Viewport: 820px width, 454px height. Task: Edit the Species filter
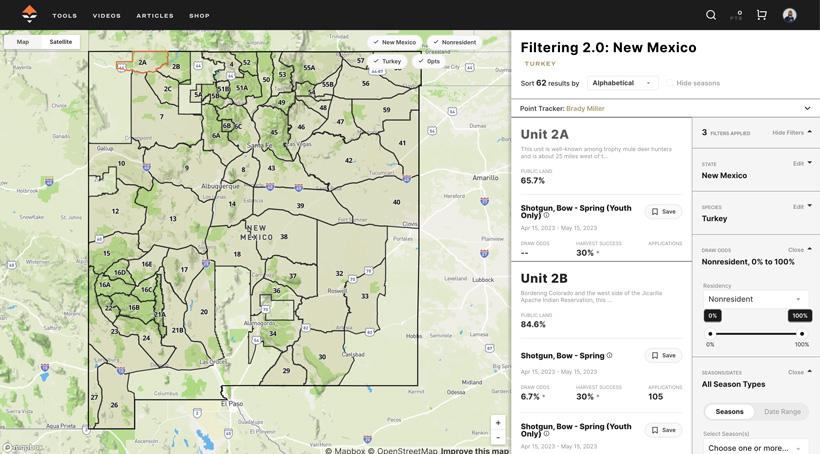click(x=802, y=207)
